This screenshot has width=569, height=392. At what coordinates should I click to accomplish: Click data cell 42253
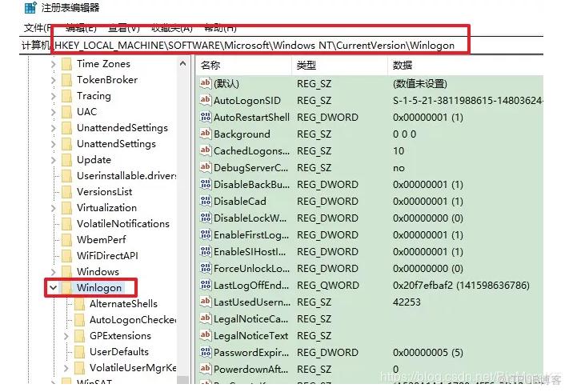tap(407, 302)
